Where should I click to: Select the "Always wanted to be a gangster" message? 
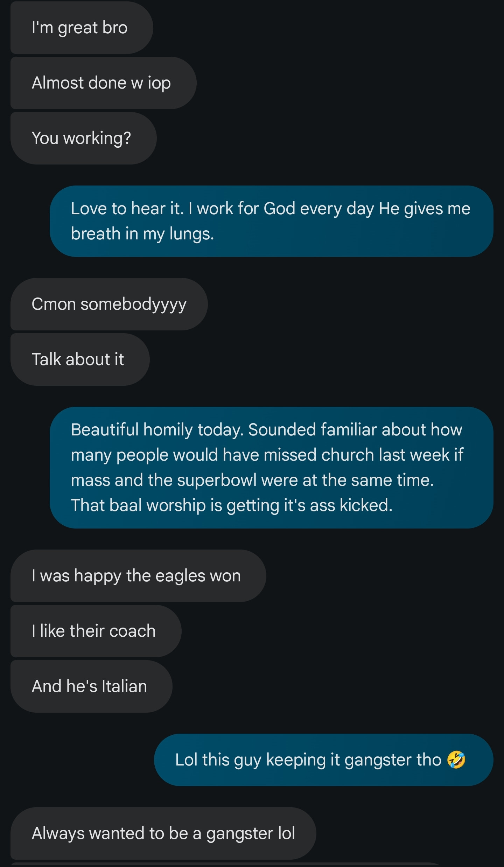click(163, 833)
